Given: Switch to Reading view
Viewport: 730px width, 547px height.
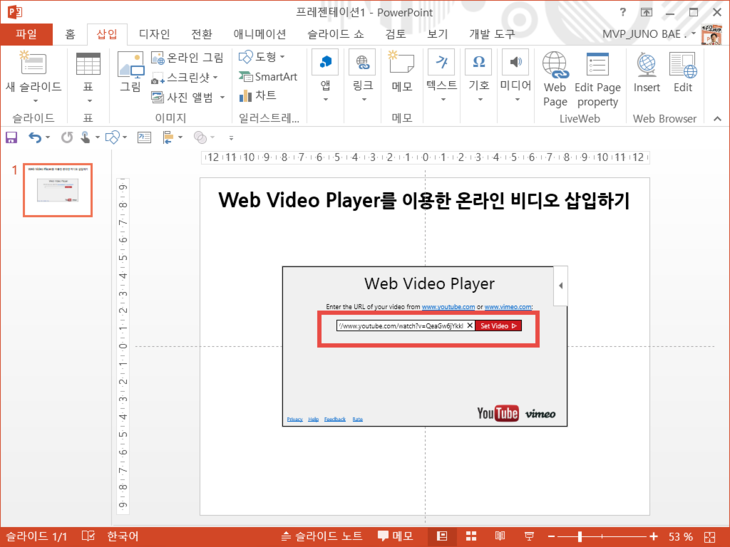Looking at the screenshot, I should pyautogui.click(x=500, y=536).
